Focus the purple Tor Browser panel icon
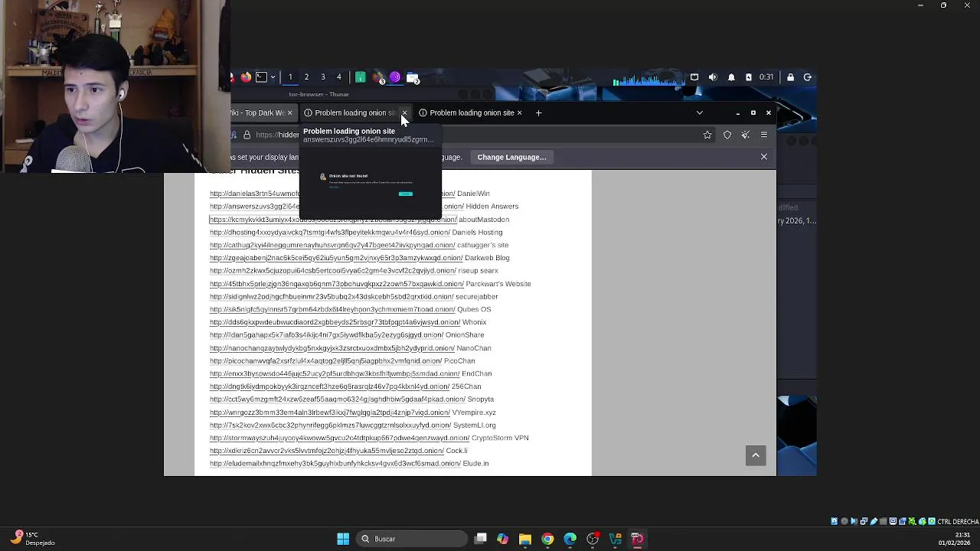 click(x=395, y=77)
